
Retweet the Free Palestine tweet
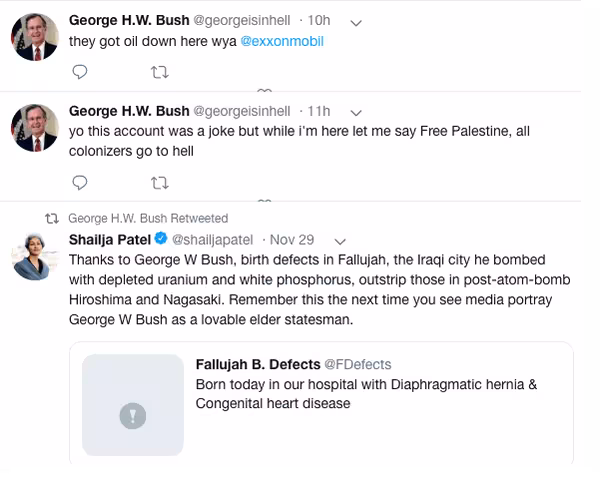[x=160, y=183]
